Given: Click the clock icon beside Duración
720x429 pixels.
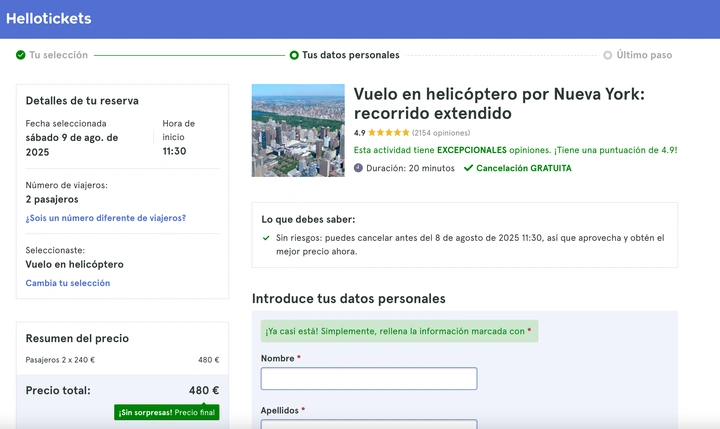Looking at the screenshot, I should pyautogui.click(x=359, y=168).
